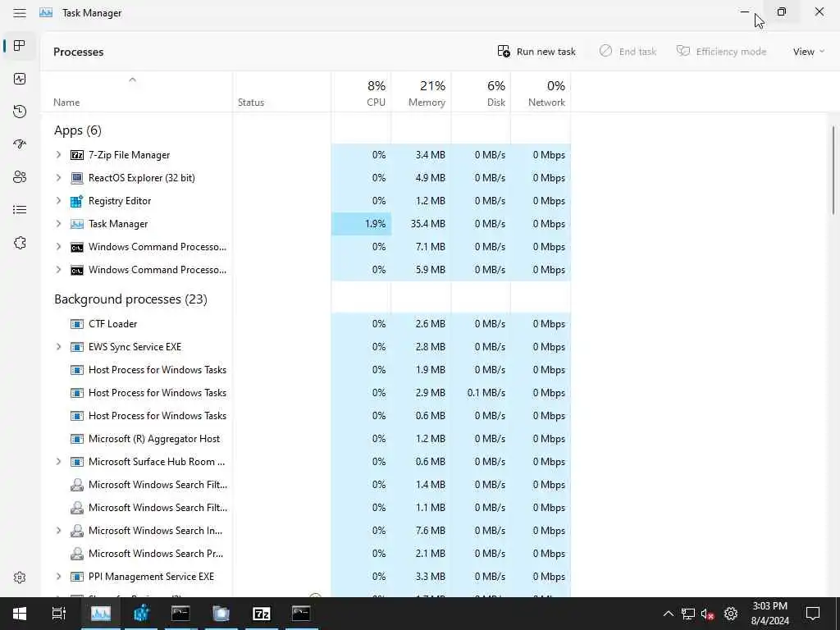The height and width of the screenshot is (630, 840).
Task: Open the App history sidebar icon
Action: click(x=20, y=112)
